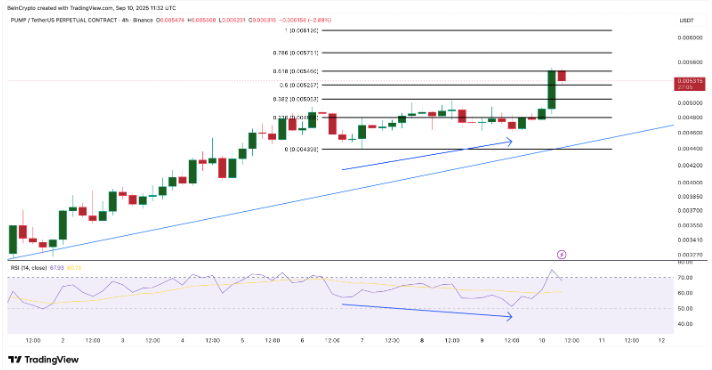Select the RSI (14, close) indicator label
The width and height of the screenshot is (712, 370).
(29, 268)
